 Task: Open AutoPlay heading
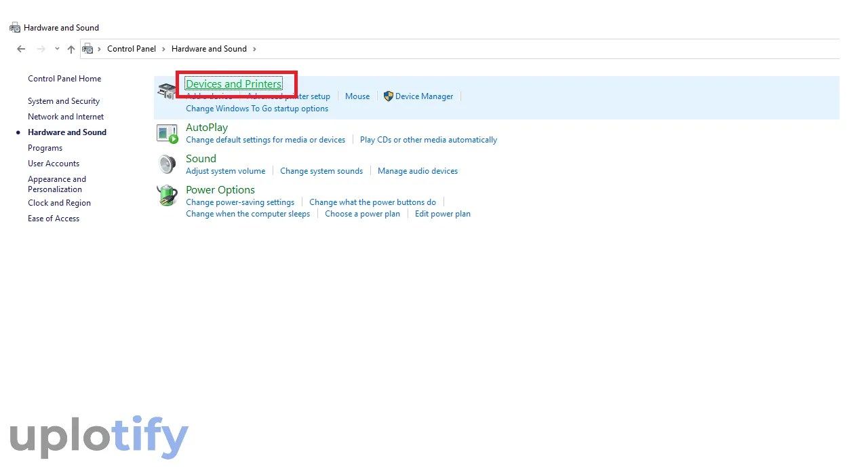pyautogui.click(x=207, y=128)
